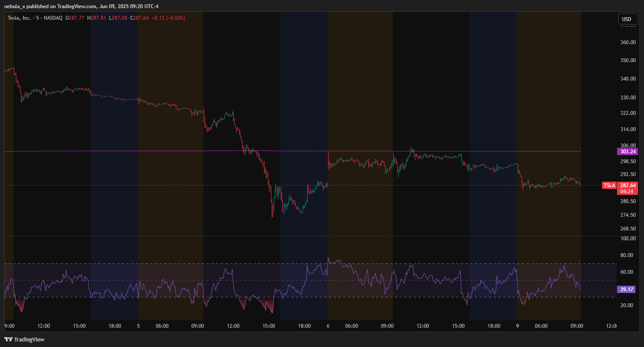Click the 04:24 bar countdown timer

[627, 191]
